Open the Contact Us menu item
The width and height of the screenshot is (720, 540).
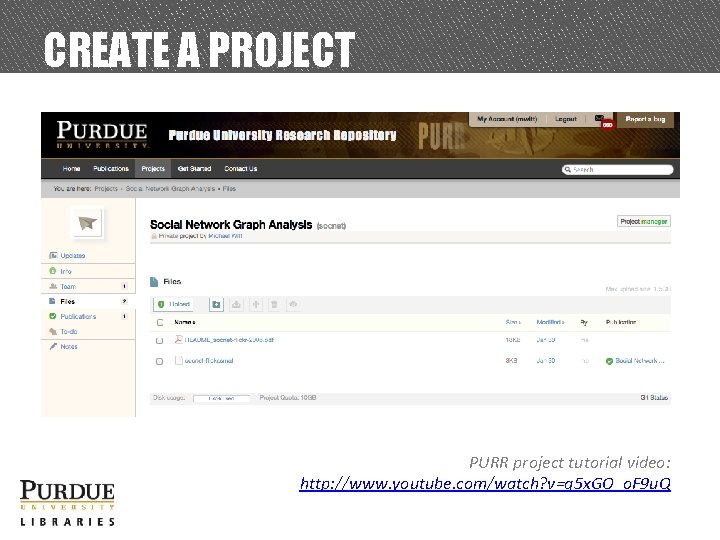[x=241, y=169]
